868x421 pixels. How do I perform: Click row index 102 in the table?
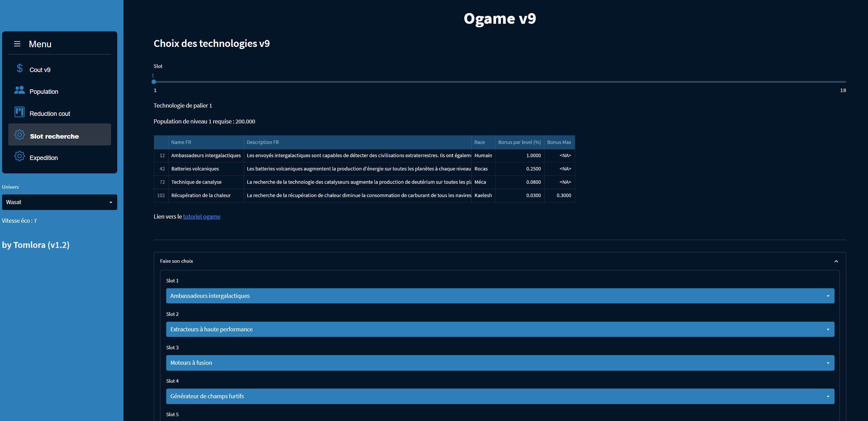(161, 195)
